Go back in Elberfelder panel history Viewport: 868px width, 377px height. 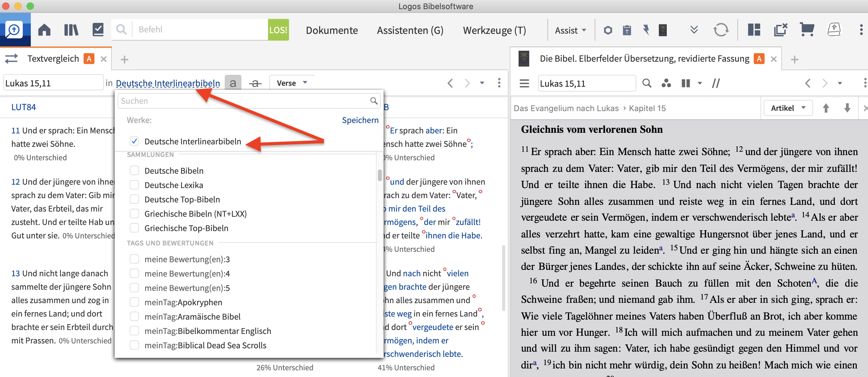pos(808,83)
